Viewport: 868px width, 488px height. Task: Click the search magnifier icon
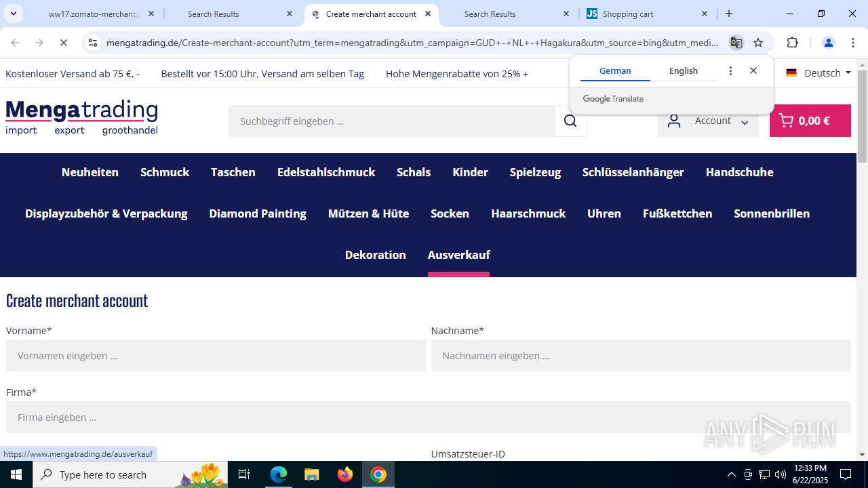click(x=570, y=121)
